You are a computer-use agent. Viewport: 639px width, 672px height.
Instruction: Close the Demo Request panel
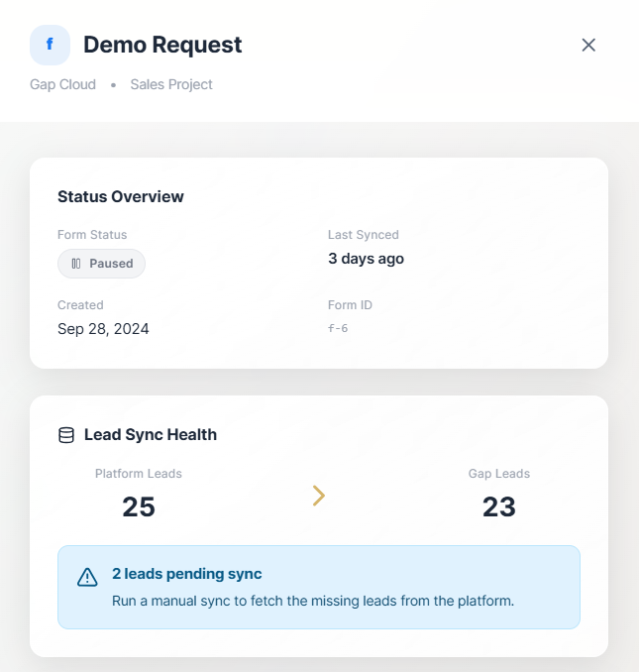point(588,45)
